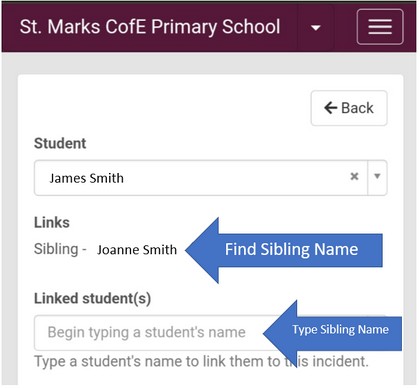Select the James Smith text in Student field
This screenshot has height=388, width=420.
click(x=86, y=178)
